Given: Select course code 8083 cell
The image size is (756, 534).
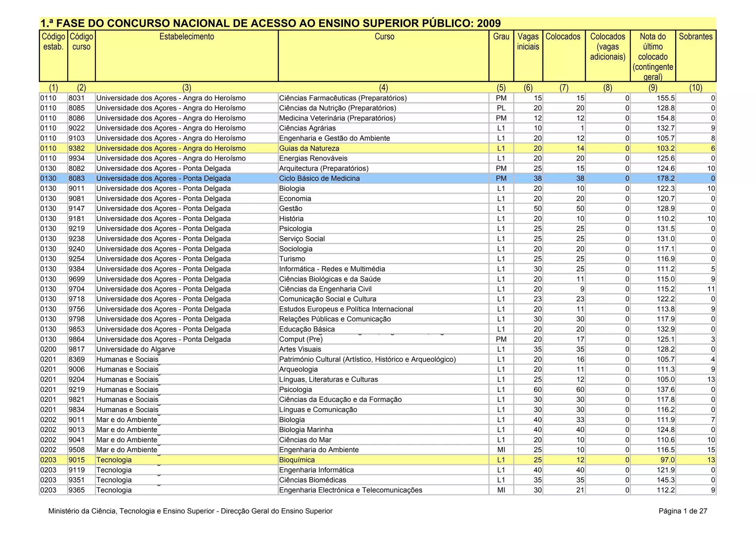Looking at the screenshot, I should click(x=77, y=179).
